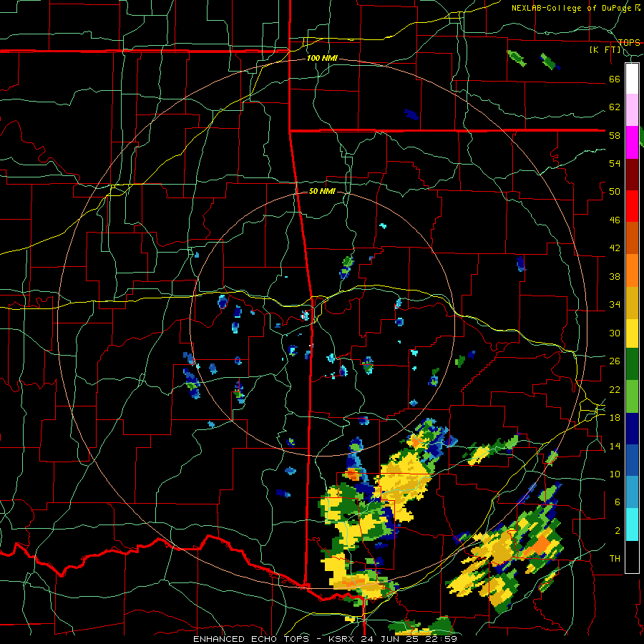Click the black TH swatch in the legend
The height and width of the screenshot is (644, 644).
632,557
